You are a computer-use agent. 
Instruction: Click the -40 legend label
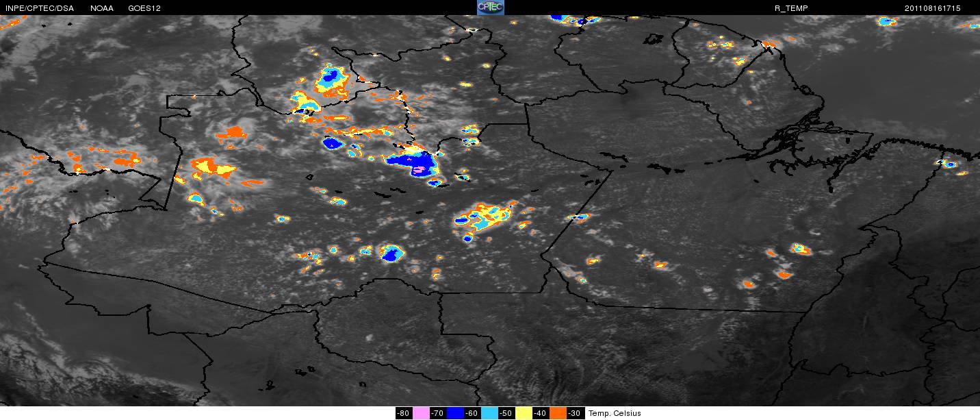tap(540, 413)
